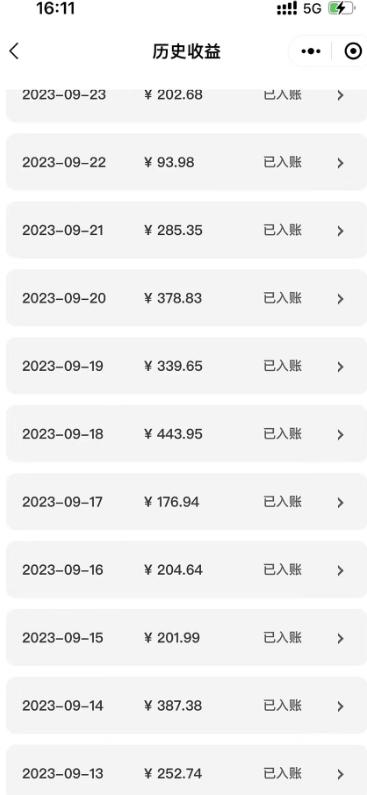
Task: Tap 已入账 status on 2023-09-14 row
Action: (x=283, y=705)
